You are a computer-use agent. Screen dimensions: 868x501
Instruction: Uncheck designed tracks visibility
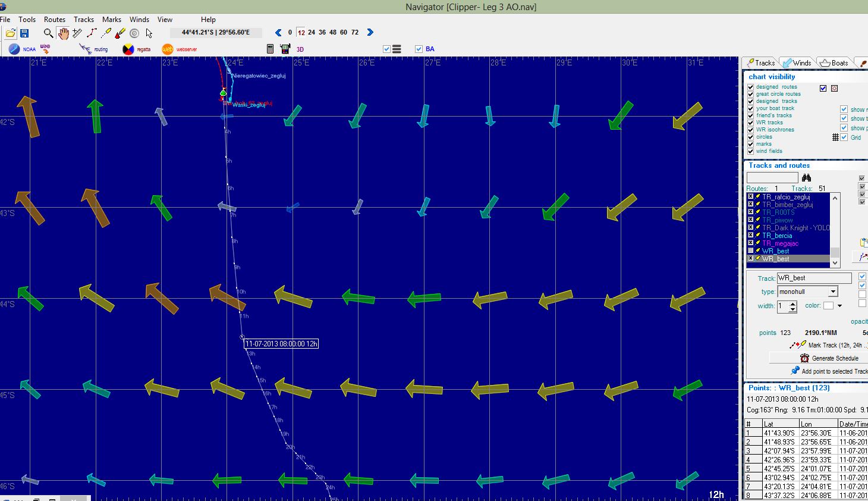click(750, 101)
